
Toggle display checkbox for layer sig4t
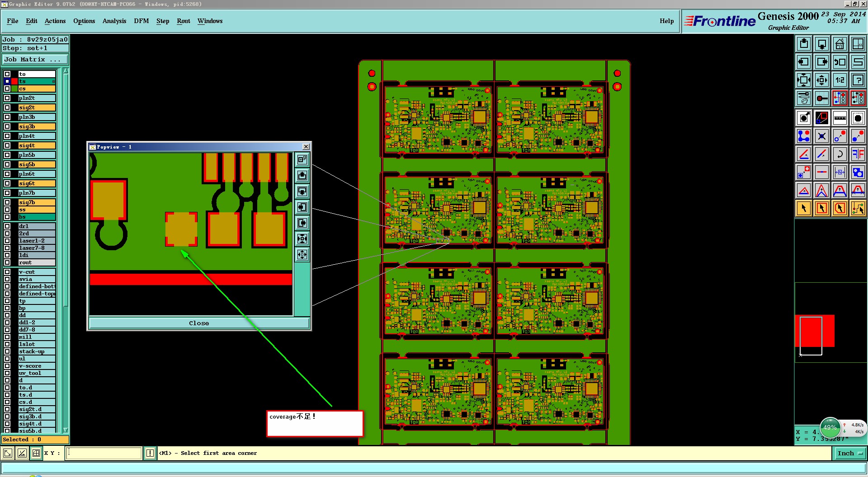(x=7, y=145)
